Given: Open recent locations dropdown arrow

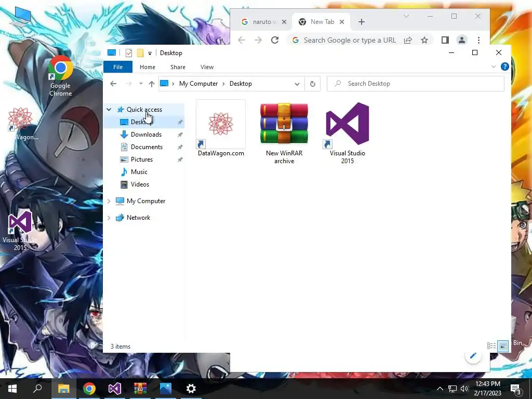Looking at the screenshot, I should tap(141, 84).
